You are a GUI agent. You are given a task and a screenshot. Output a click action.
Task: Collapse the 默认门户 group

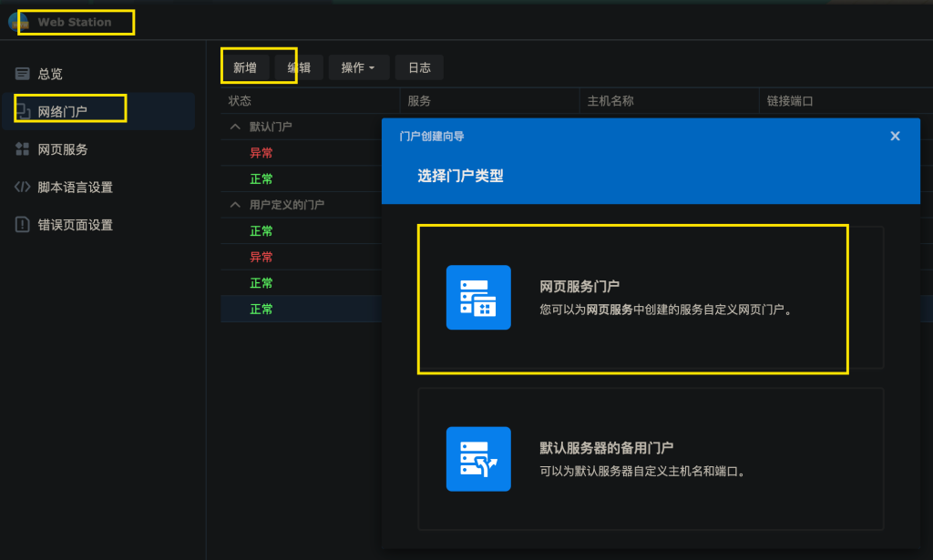pos(235,127)
